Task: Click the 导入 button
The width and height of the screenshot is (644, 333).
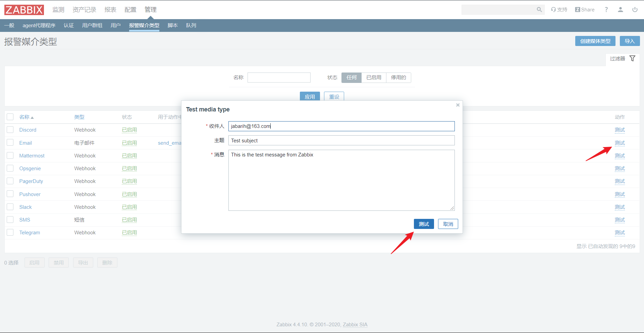Action: tap(630, 41)
